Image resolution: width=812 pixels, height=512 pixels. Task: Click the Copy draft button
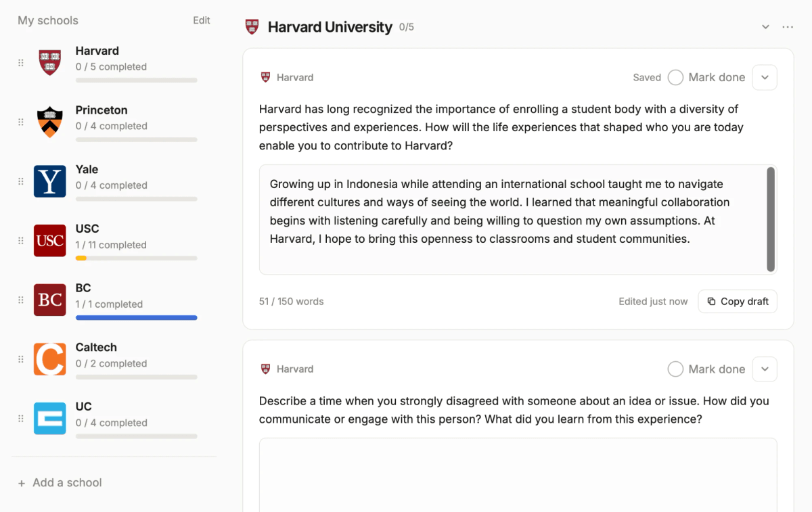tap(738, 302)
